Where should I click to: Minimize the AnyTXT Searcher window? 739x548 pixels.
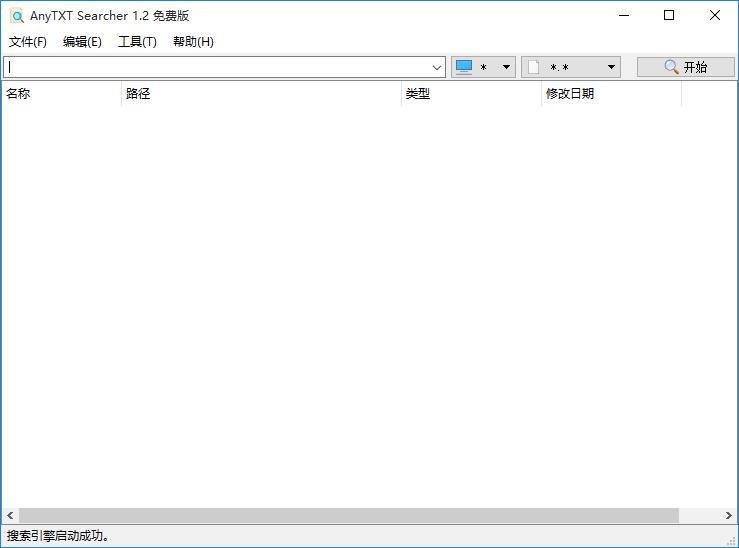pos(624,16)
